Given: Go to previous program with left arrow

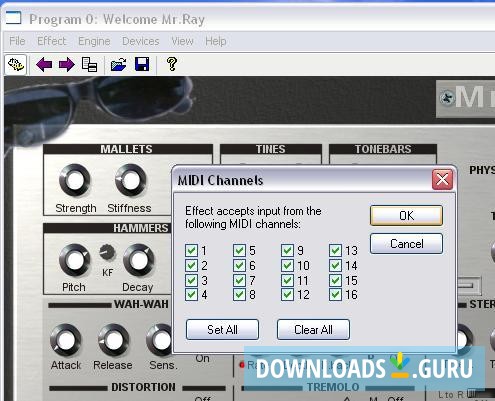Looking at the screenshot, I should [44, 64].
